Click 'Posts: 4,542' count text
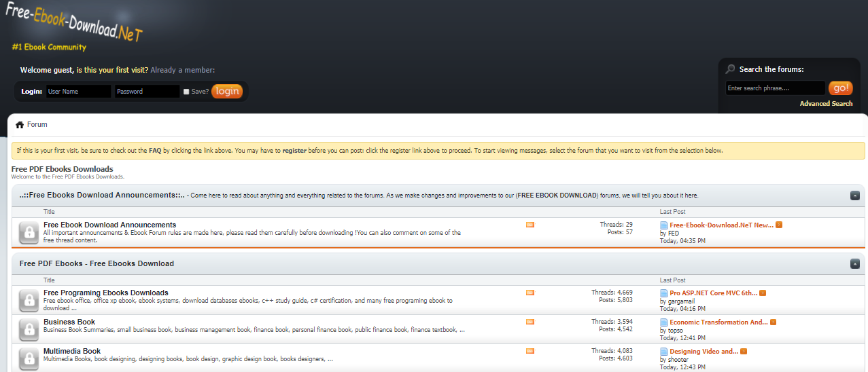This screenshot has width=868, height=372. [616, 329]
